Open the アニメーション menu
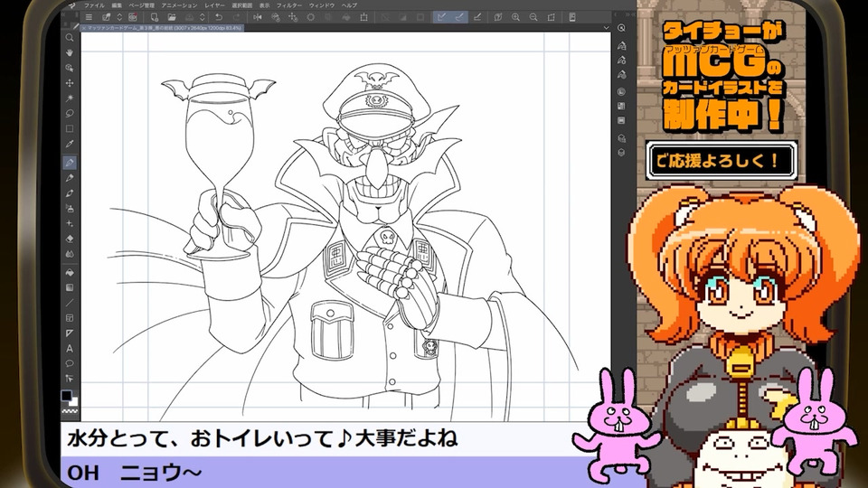868x488 pixels. (x=179, y=5)
